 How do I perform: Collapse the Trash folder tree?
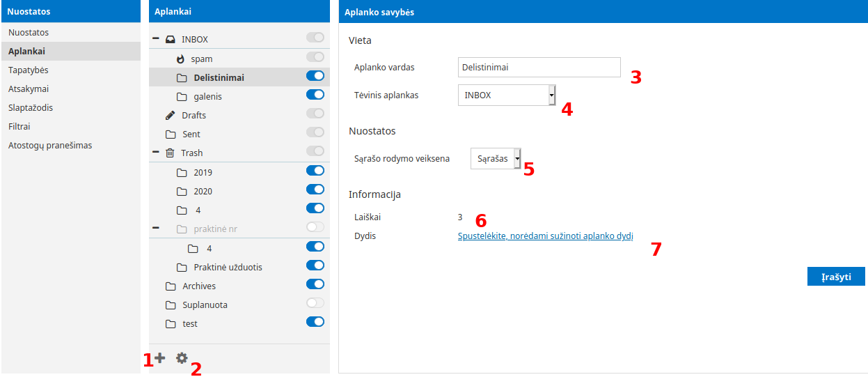[x=156, y=153]
